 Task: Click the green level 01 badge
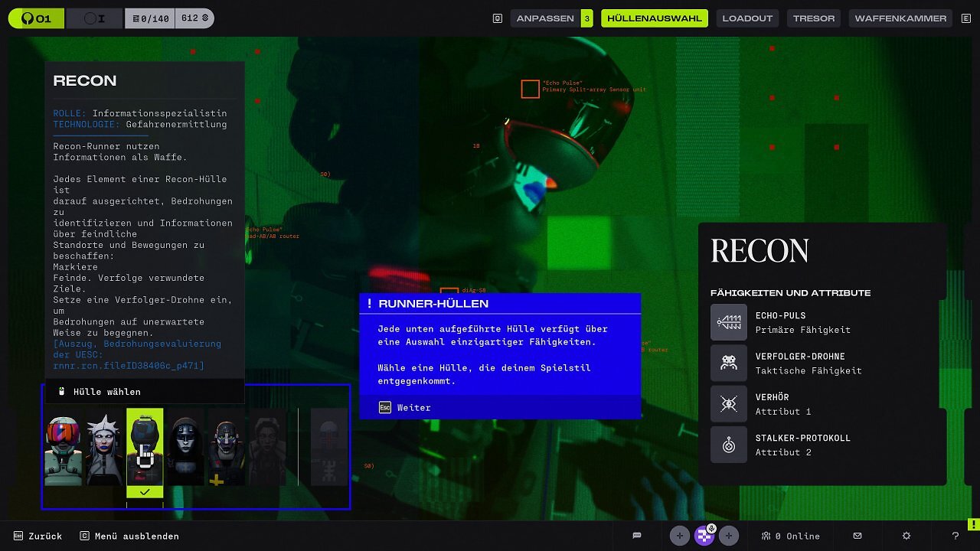point(36,18)
